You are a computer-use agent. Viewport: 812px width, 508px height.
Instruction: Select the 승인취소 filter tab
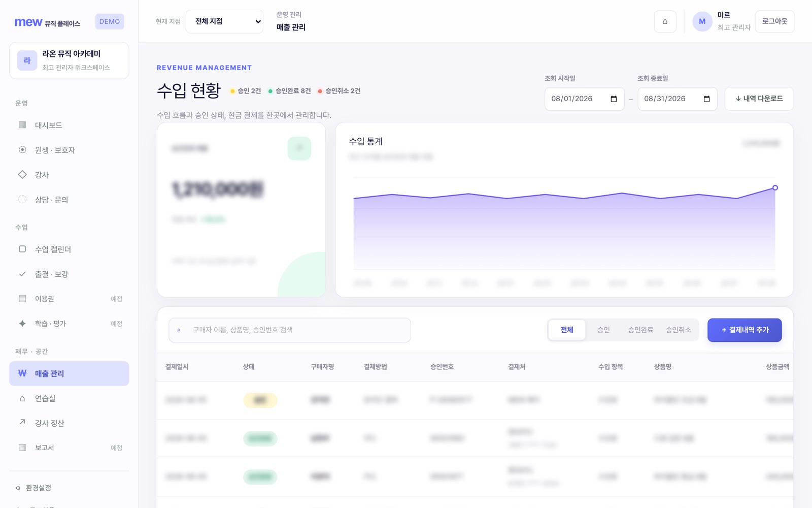click(x=678, y=330)
